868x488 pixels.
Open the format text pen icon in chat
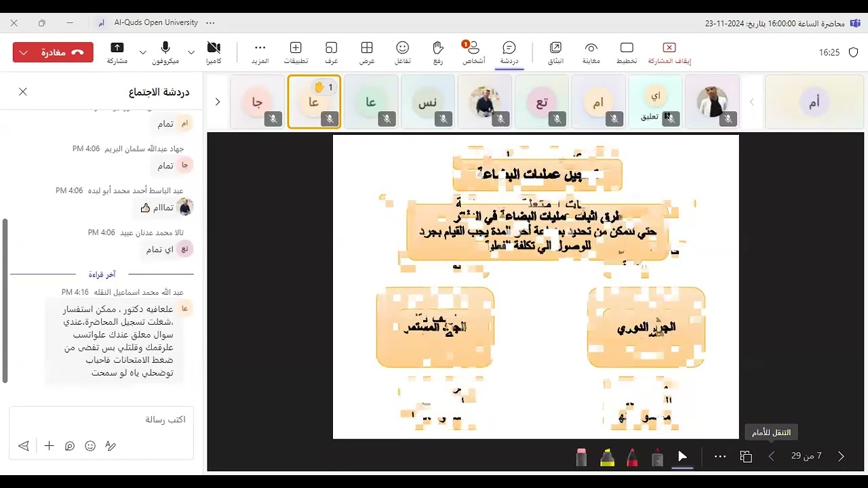(x=111, y=445)
